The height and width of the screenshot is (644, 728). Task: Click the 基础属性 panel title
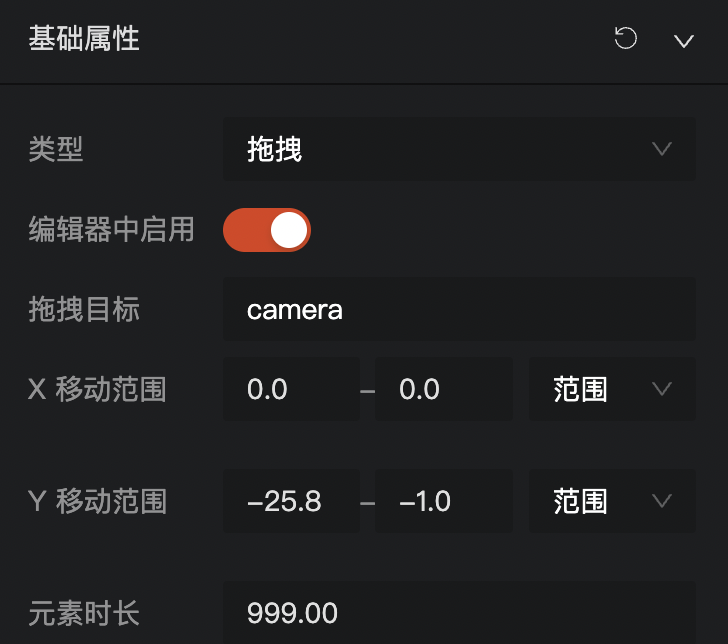coord(84,38)
